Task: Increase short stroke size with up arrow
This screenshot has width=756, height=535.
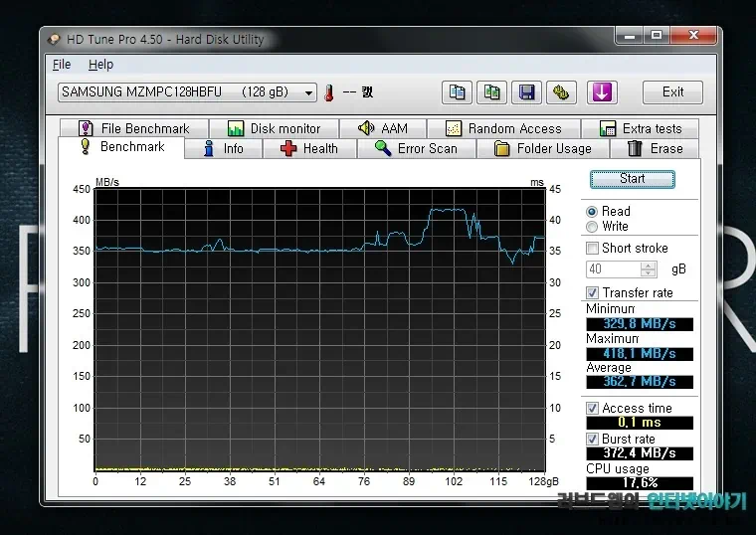Action: 649,266
